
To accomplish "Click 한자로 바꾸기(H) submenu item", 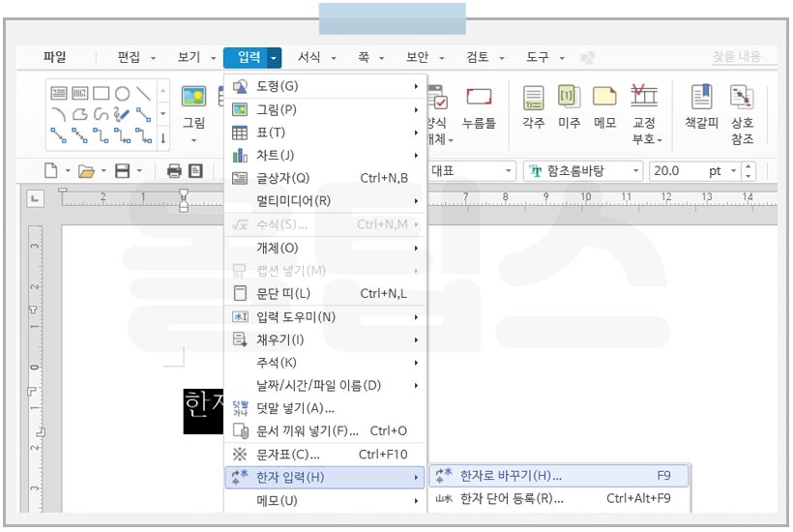I will coord(558,475).
